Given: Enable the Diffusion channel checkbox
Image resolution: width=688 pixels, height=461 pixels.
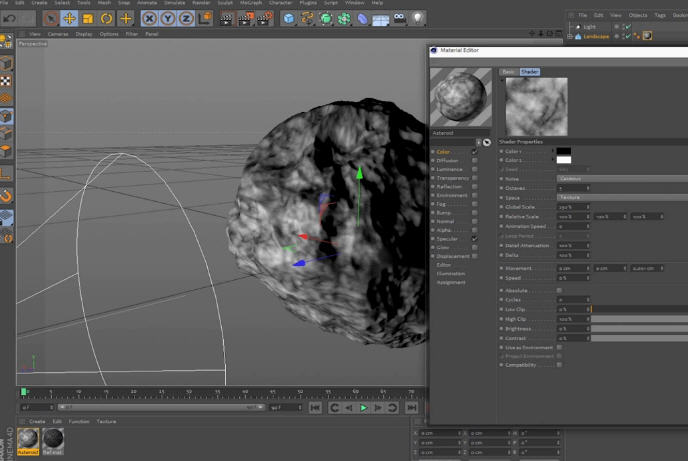Looking at the screenshot, I should coord(474,161).
